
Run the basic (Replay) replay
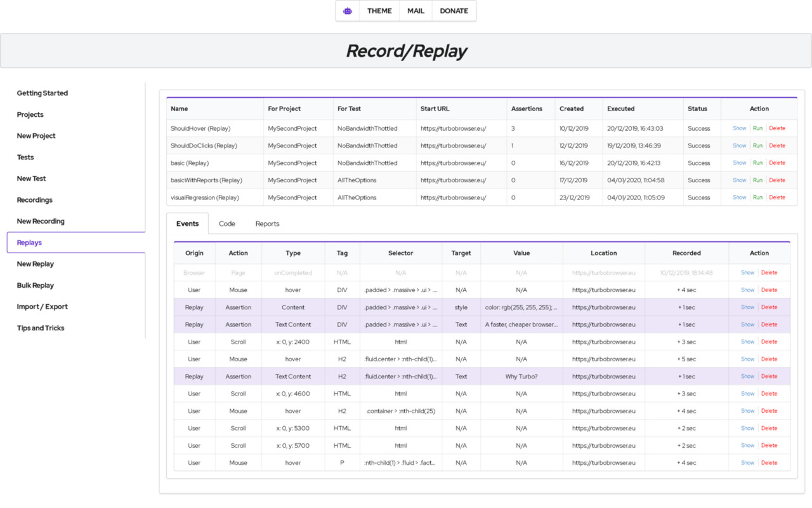click(x=757, y=163)
